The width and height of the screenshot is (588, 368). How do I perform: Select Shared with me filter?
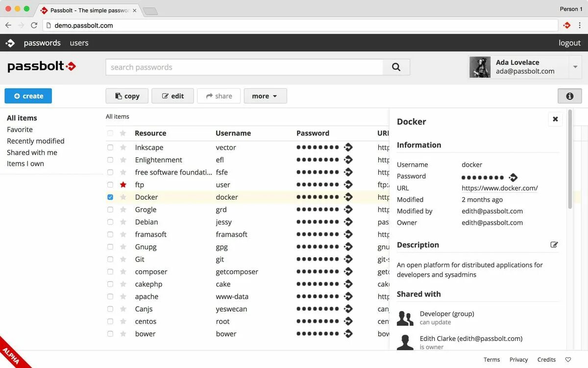point(32,153)
